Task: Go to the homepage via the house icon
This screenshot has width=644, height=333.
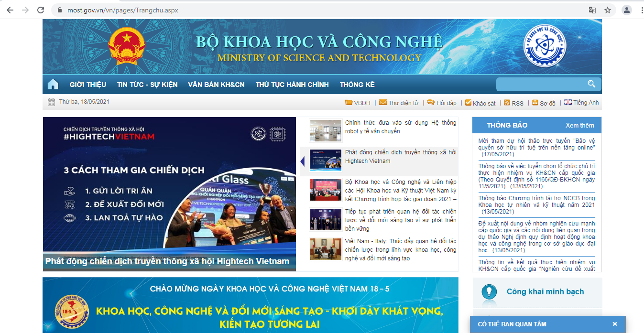Action: (x=53, y=85)
